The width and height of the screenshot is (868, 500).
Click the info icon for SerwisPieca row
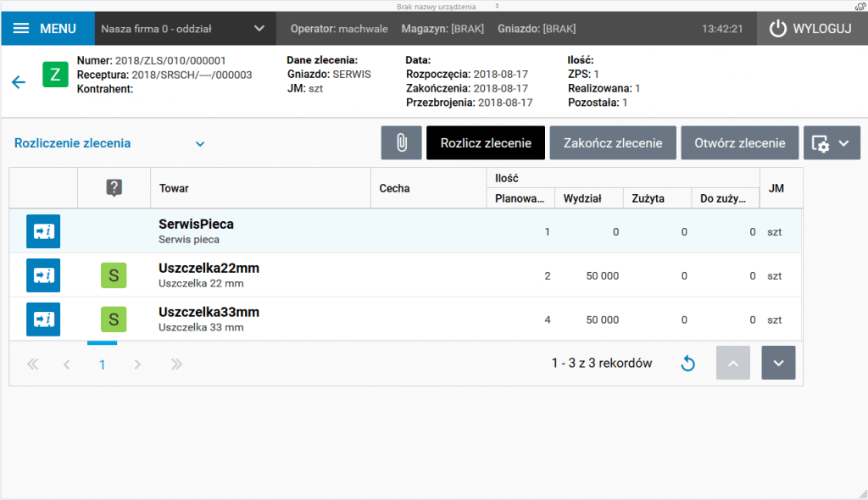coord(43,231)
